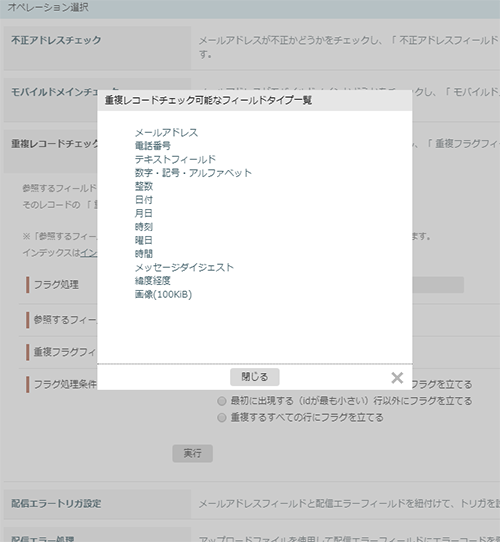500x542 pixels.
Task: Expand the モバイルドメインチェック operation
Action: pos(50,100)
